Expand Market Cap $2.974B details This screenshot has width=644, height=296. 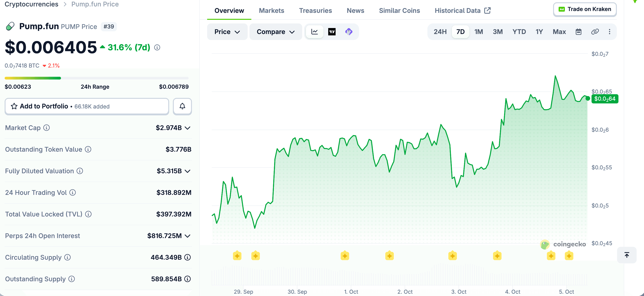point(188,128)
